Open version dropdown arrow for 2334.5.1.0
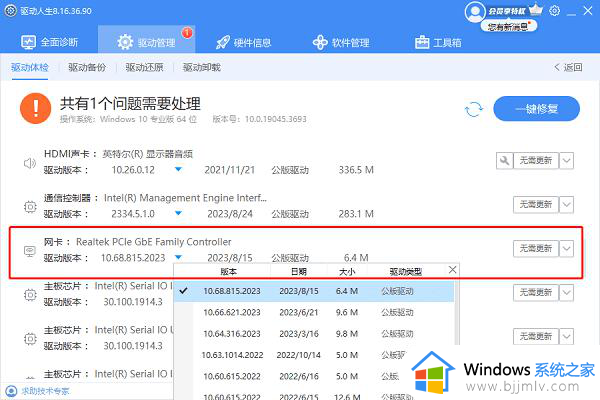Viewport: 600px width, 400px height. (178, 213)
